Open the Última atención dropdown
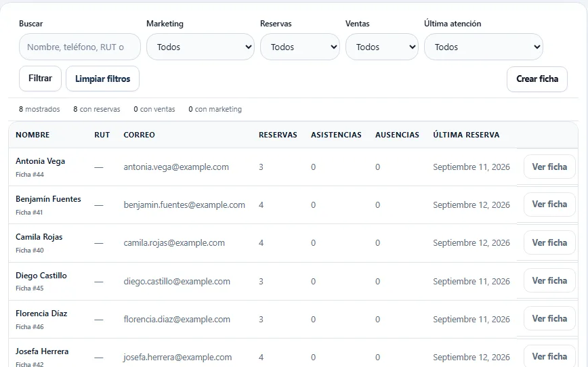The height and width of the screenshot is (367, 588). click(484, 47)
